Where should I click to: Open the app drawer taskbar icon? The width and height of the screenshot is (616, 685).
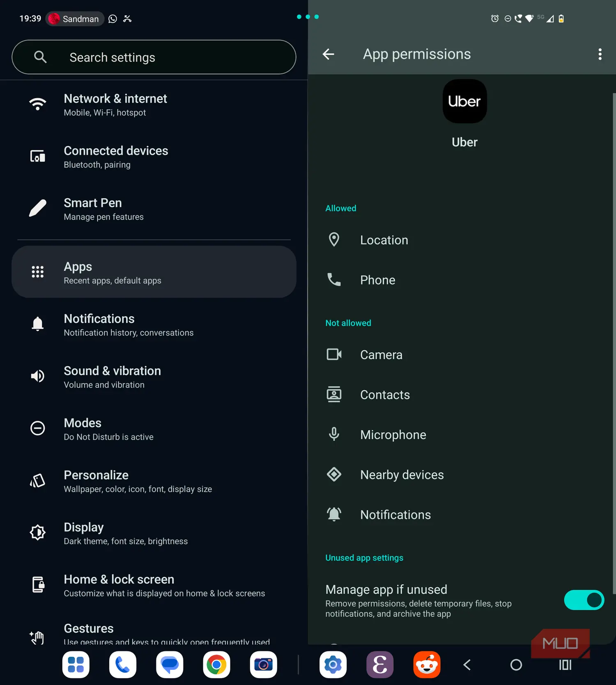click(x=76, y=664)
